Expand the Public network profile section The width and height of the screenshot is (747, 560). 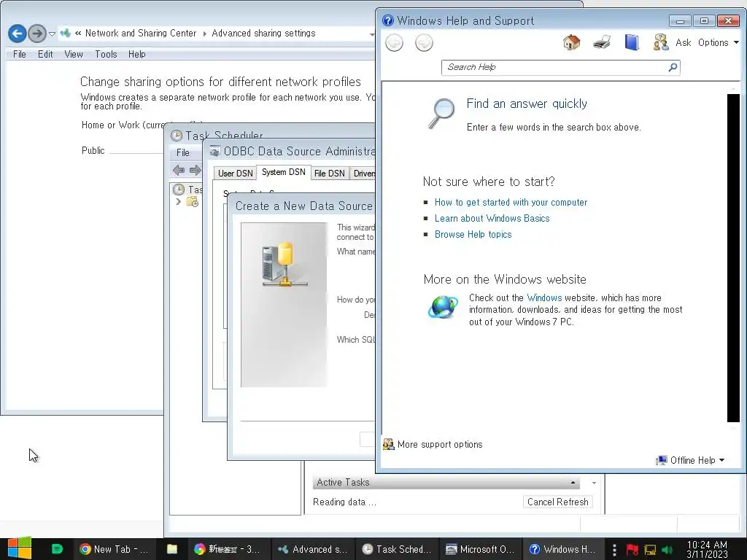[93, 150]
